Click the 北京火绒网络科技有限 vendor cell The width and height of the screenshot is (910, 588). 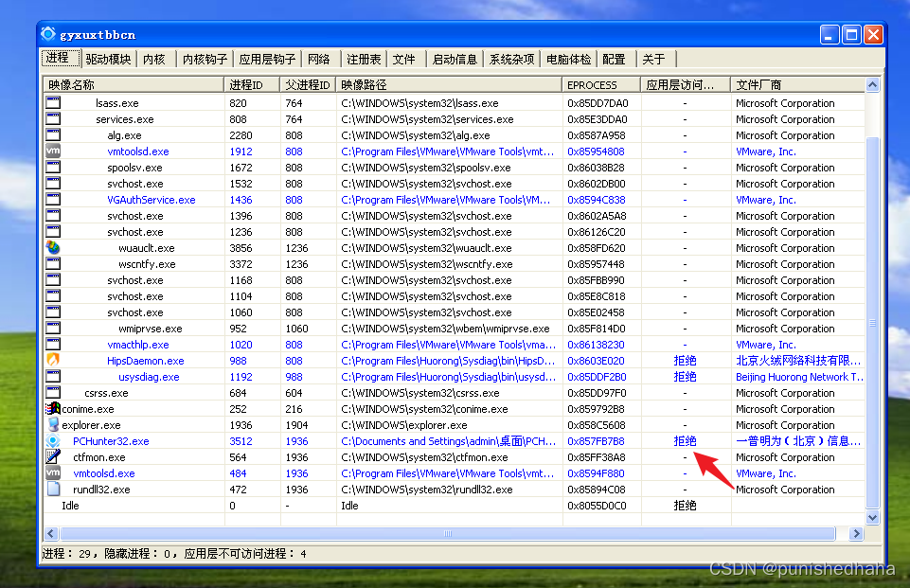coord(798,361)
